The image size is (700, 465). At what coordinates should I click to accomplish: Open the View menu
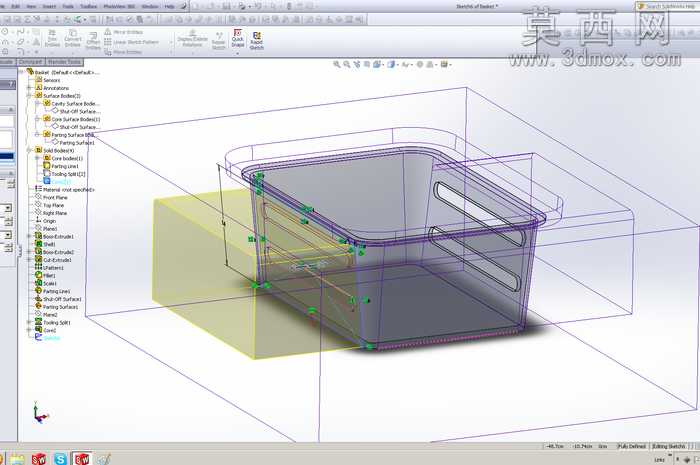[31, 6]
